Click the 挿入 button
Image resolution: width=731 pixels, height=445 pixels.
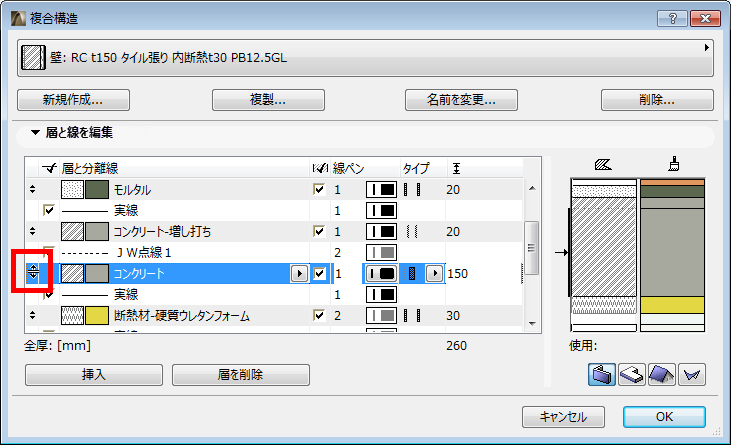(94, 375)
